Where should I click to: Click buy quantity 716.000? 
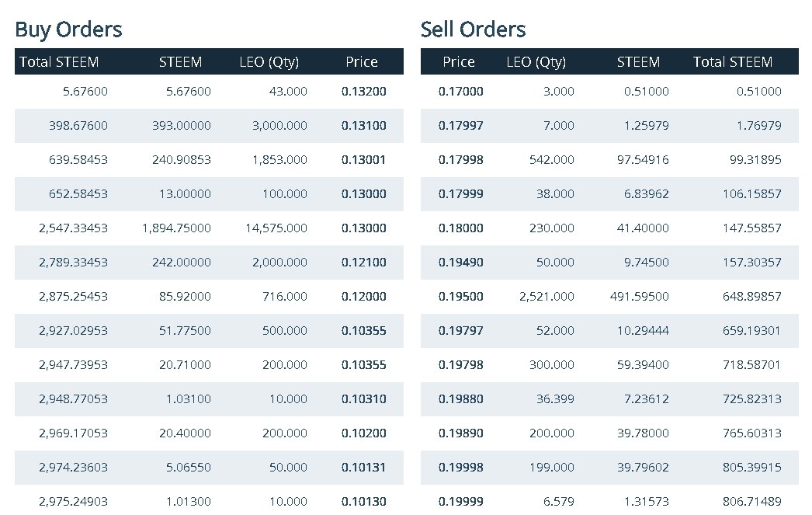click(x=285, y=297)
